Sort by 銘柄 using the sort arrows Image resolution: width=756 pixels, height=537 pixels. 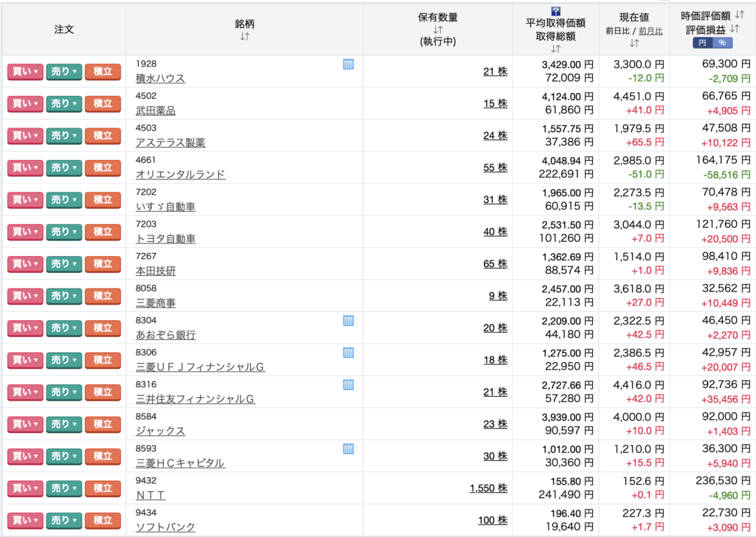tap(245, 36)
